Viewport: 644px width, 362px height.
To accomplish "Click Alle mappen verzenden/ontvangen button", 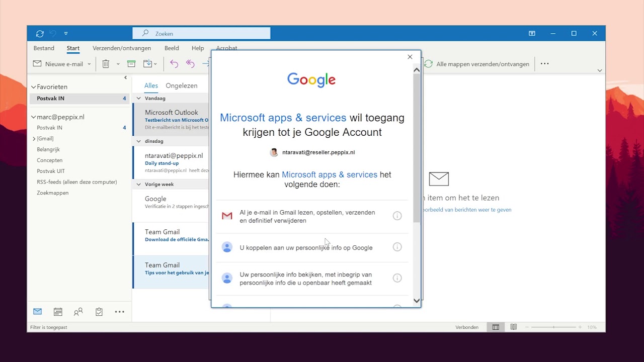I will tap(477, 64).
